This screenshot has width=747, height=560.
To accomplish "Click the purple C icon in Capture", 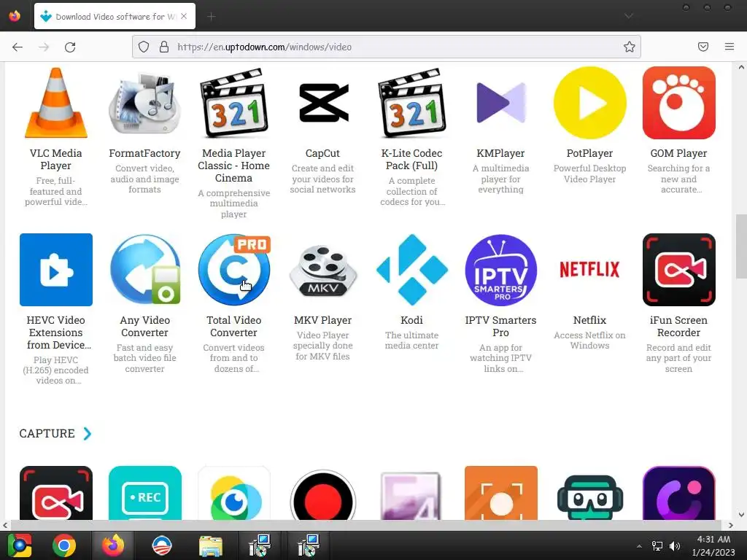I will (679, 493).
